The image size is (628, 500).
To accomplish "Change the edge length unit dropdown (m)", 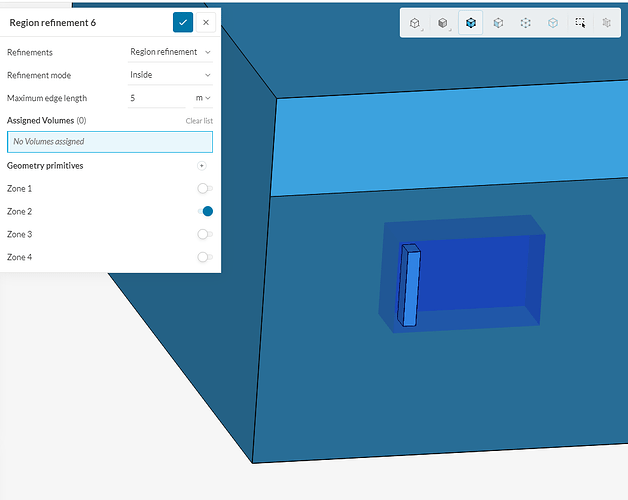I will [x=203, y=98].
